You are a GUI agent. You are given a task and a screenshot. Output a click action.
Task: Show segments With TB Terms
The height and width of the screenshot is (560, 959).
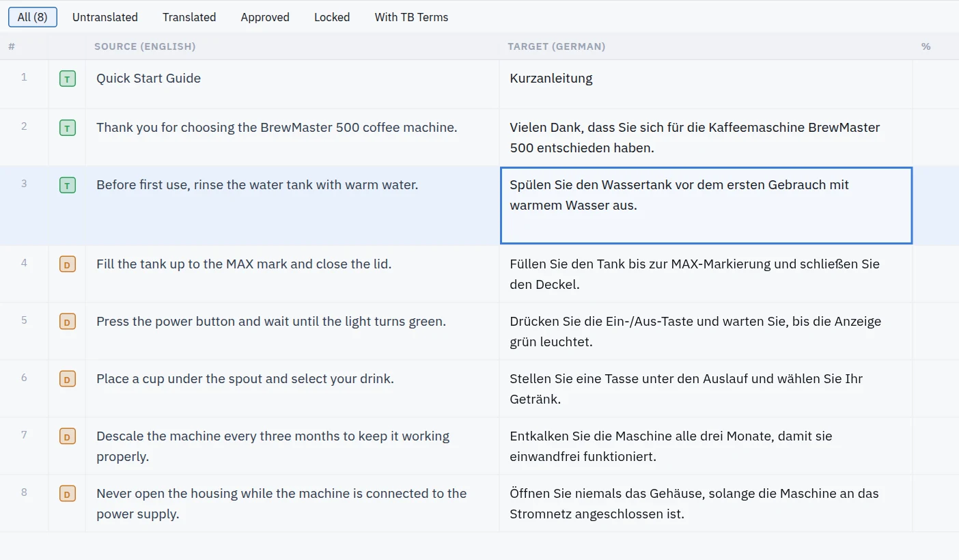pyautogui.click(x=411, y=17)
